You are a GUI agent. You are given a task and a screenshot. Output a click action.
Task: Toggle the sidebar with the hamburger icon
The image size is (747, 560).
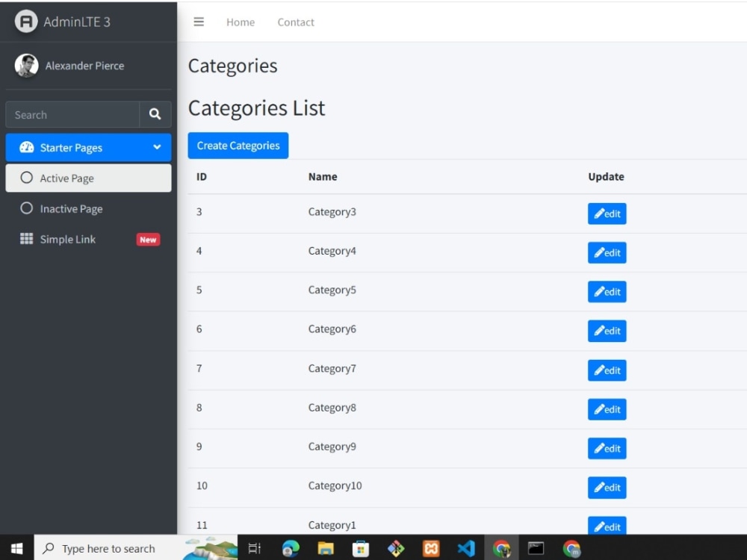coord(199,22)
